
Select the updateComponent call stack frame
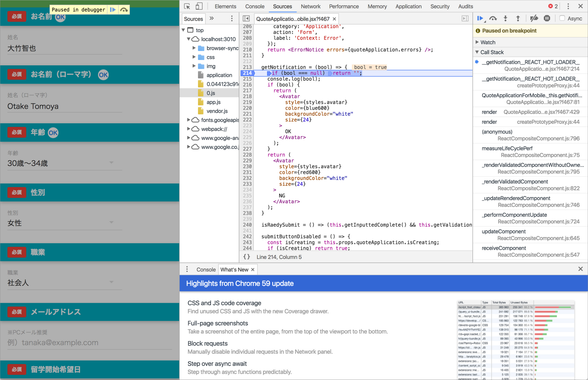pos(530,235)
